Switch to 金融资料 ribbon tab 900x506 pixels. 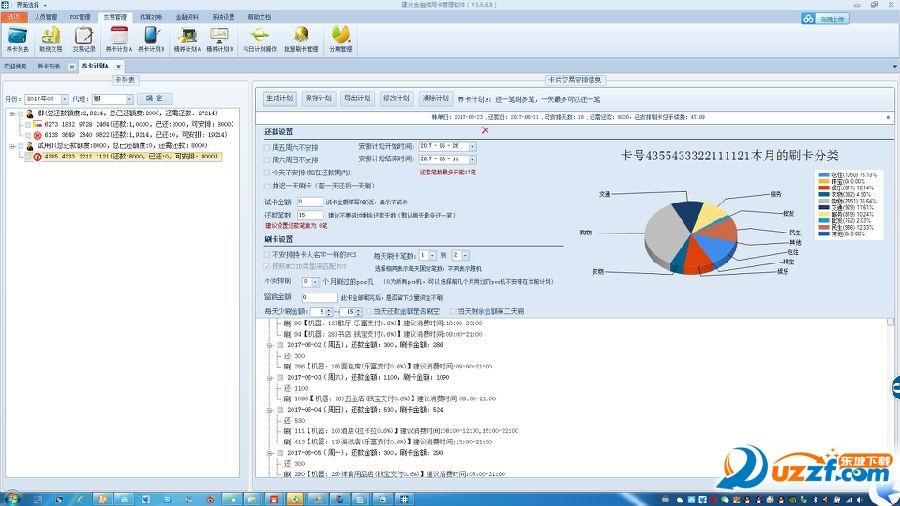pyautogui.click(x=187, y=17)
